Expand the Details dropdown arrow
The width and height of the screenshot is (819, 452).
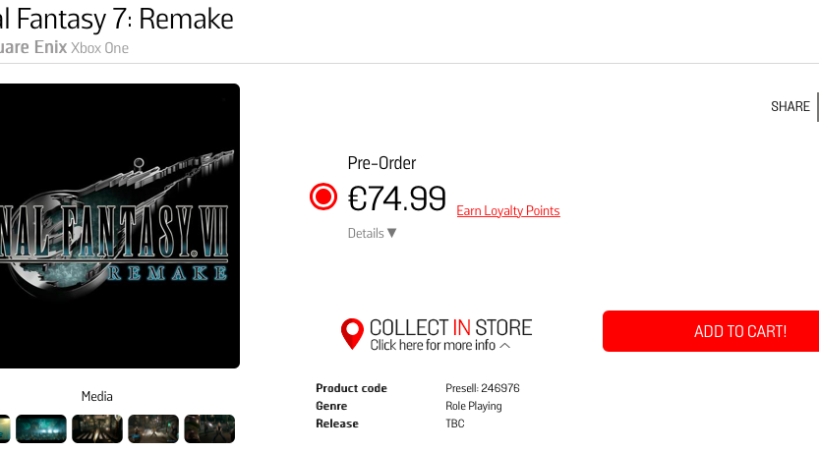click(392, 233)
